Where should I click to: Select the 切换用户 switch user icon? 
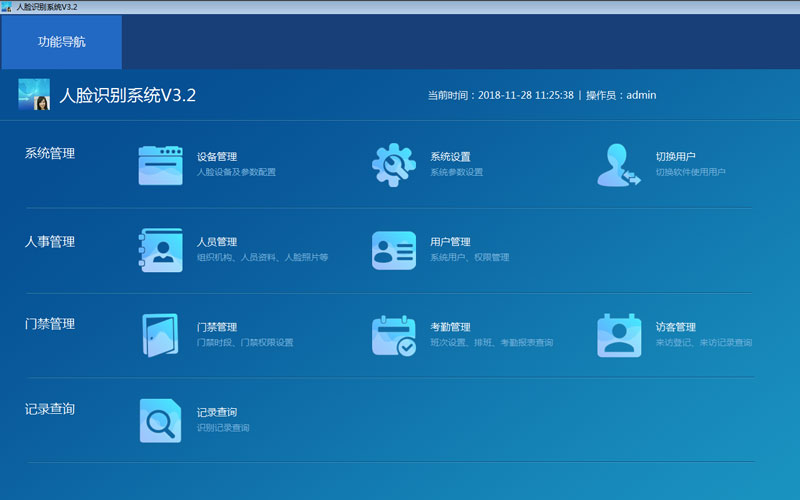point(618,165)
